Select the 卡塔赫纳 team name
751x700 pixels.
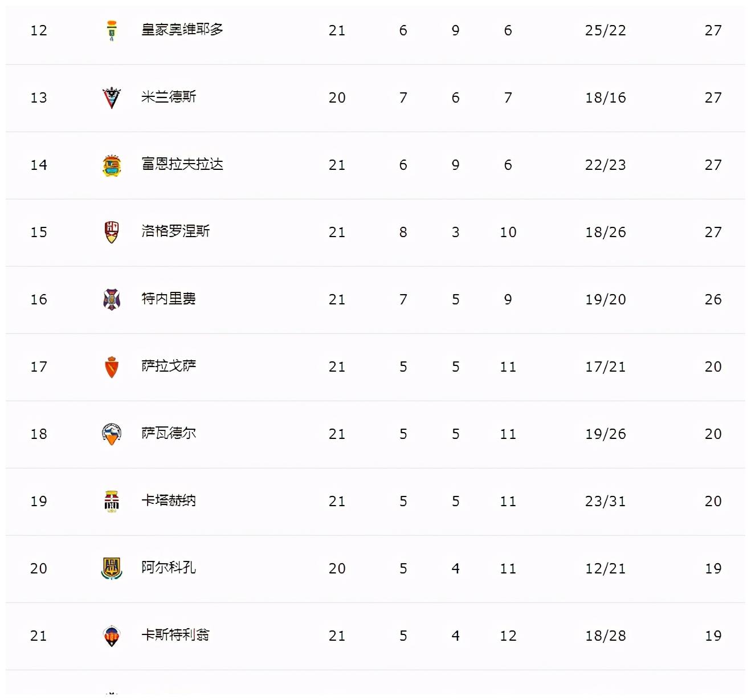(x=169, y=500)
